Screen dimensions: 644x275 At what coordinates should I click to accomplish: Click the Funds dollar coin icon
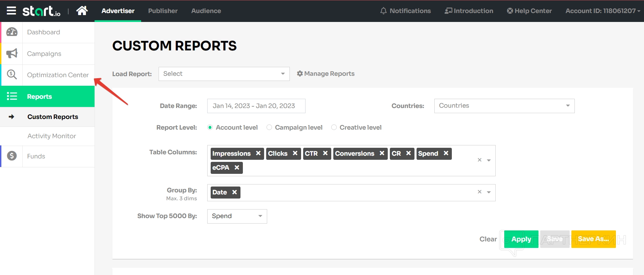click(12, 156)
